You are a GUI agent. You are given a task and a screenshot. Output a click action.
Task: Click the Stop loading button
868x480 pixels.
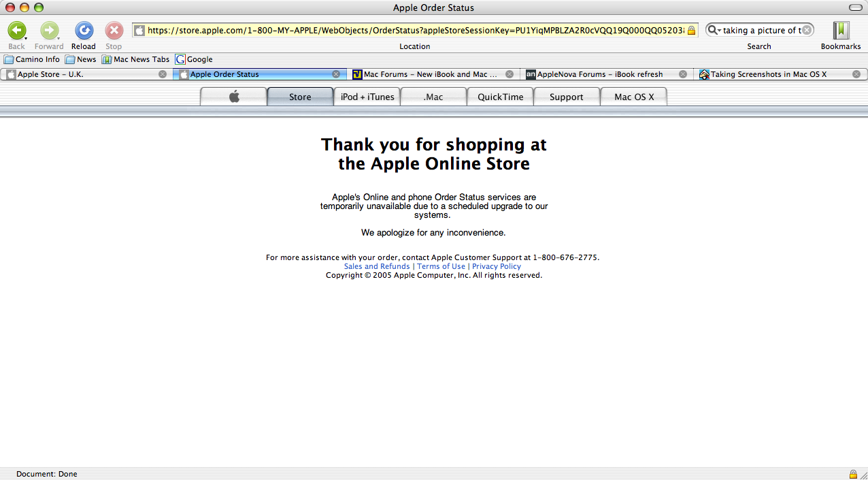(114, 31)
